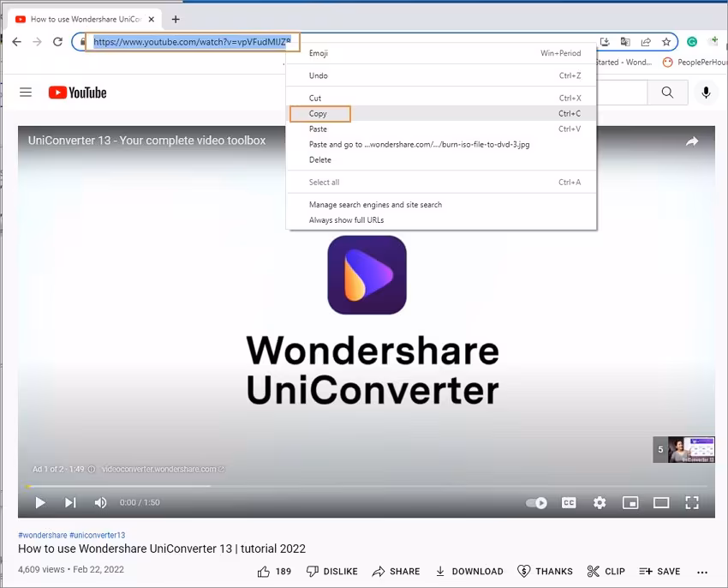Skip to next video with the next button
The width and height of the screenshot is (728, 588).
click(70, 502)
